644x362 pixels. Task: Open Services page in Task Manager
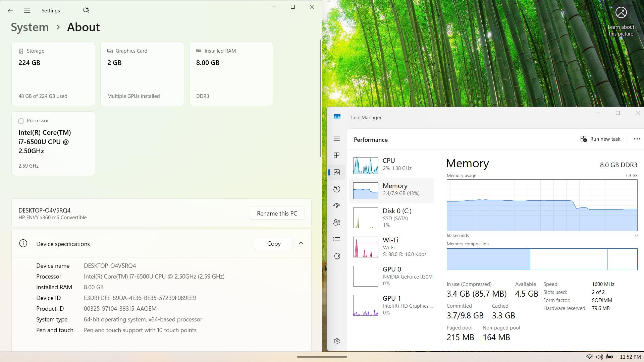pos(337,256)
